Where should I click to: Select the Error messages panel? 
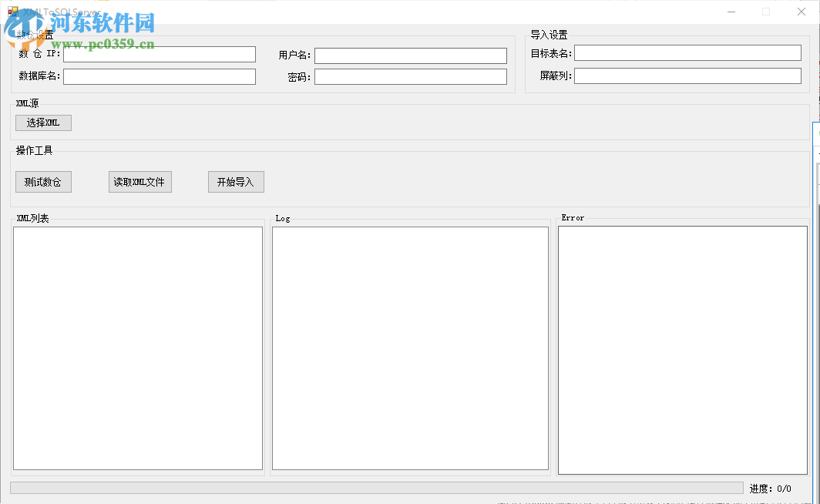tap(683, 347)
